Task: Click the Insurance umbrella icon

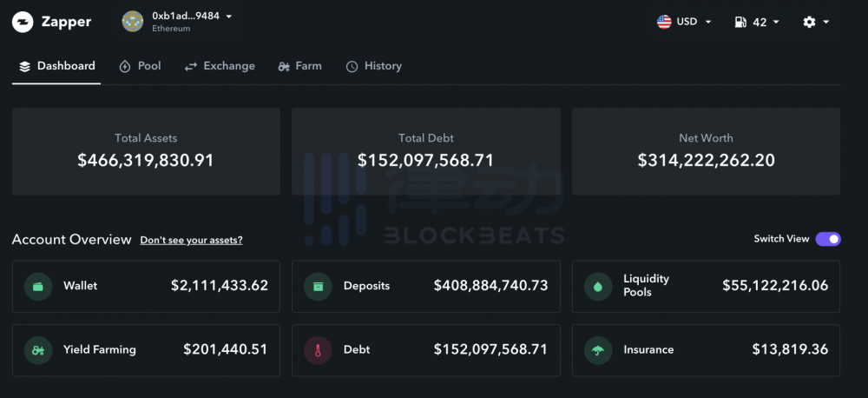Action: click(x=598, y=350)
